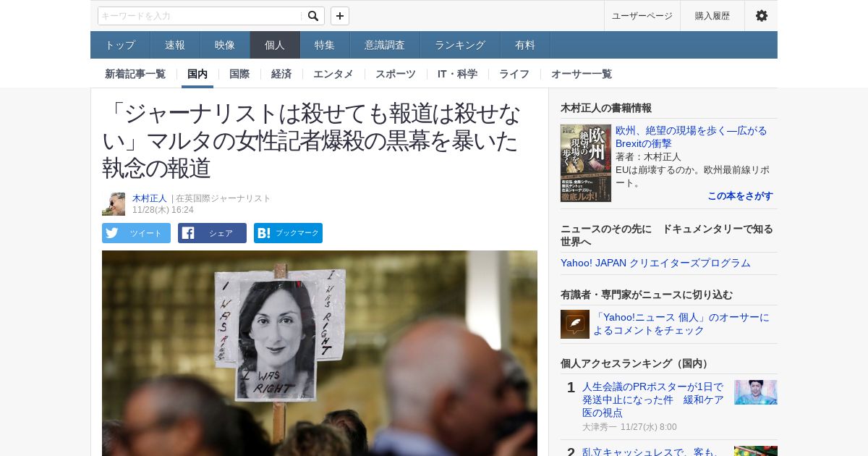The width and height of the screenshot is (868, 456).
Task: Click the Facebook share icon
Action: tap(188, 233)
